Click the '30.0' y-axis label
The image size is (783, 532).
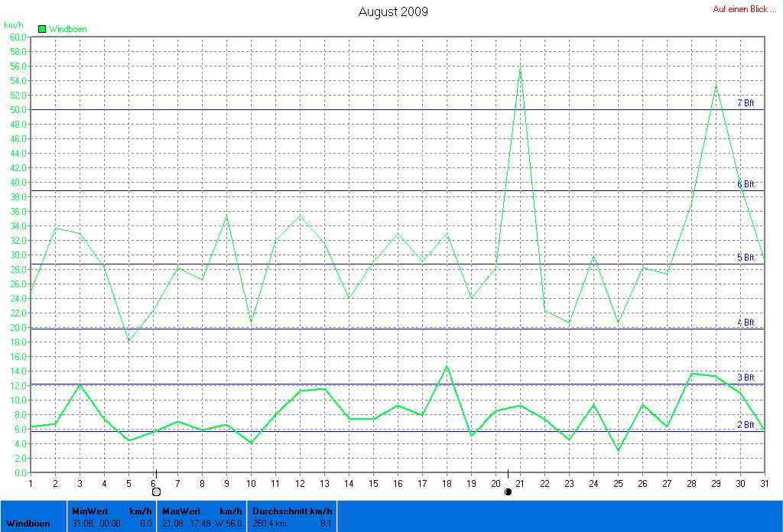18,255
